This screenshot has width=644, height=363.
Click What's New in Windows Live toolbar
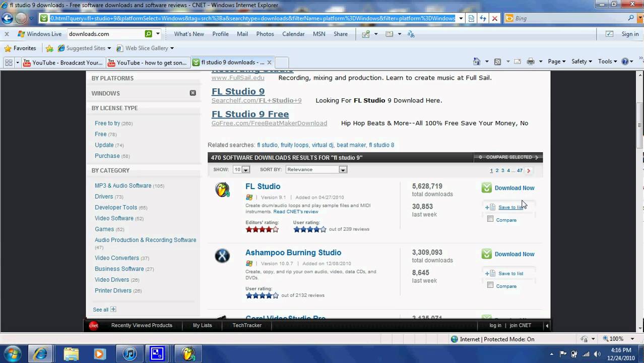(189, 34)
